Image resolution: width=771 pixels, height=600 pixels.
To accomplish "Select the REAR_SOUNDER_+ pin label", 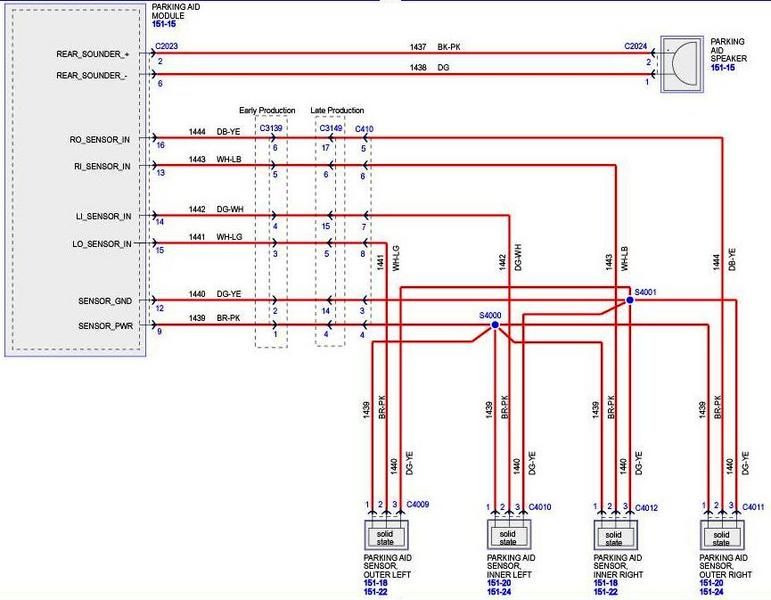I will (91, 55).
